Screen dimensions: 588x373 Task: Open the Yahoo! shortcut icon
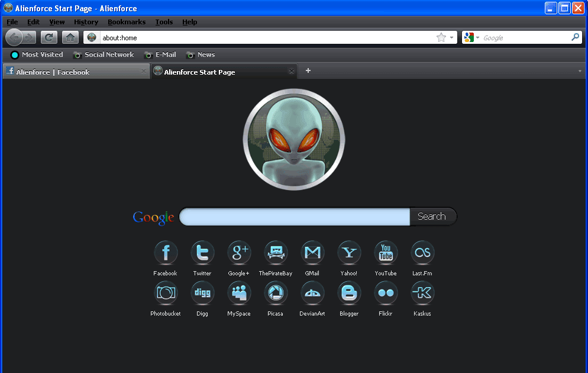[349, 253]
